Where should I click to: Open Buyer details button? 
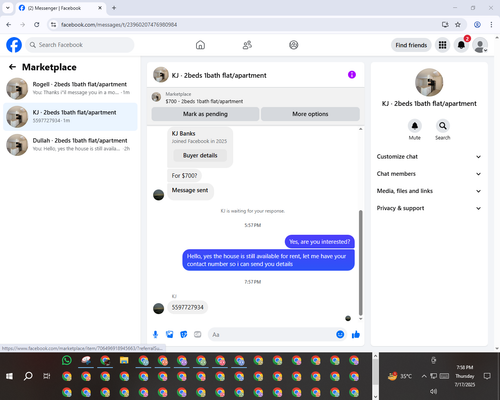(x=200, y=155)
